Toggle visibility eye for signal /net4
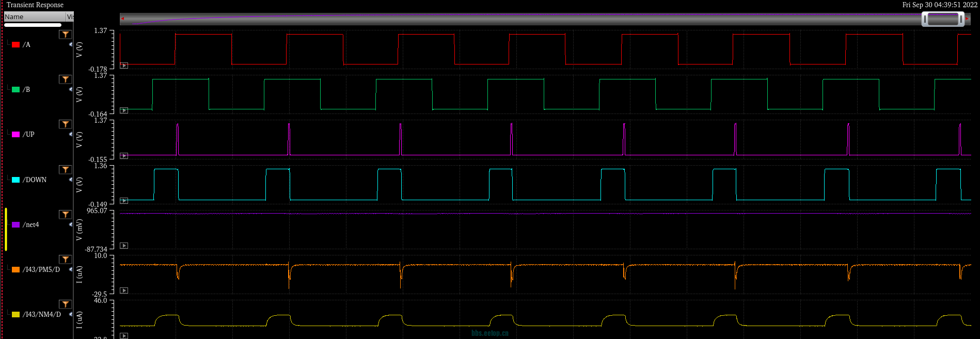 click(71, 224)
